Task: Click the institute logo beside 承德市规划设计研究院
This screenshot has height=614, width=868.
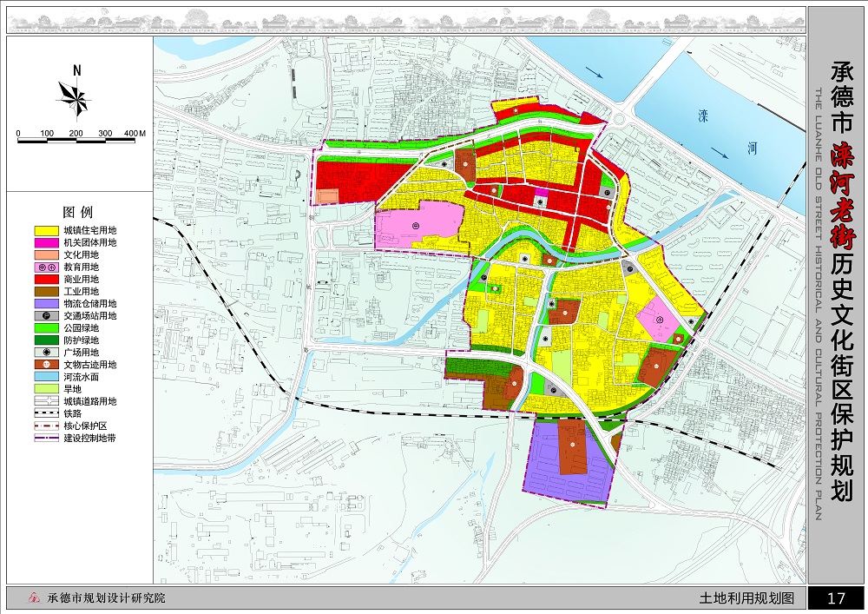Action: click(35, 598)
